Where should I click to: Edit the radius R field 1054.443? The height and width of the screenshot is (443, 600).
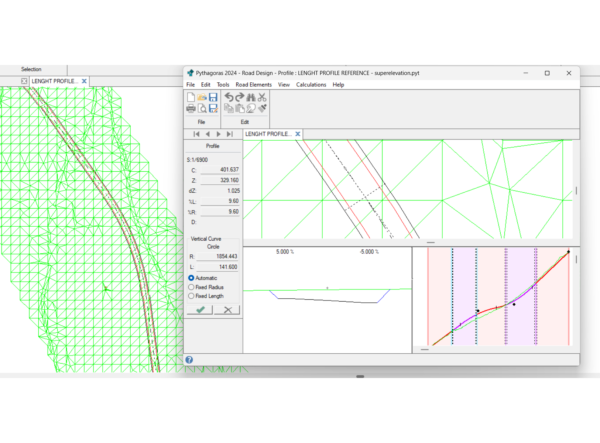pyautogui.click(x=218, y=256)
